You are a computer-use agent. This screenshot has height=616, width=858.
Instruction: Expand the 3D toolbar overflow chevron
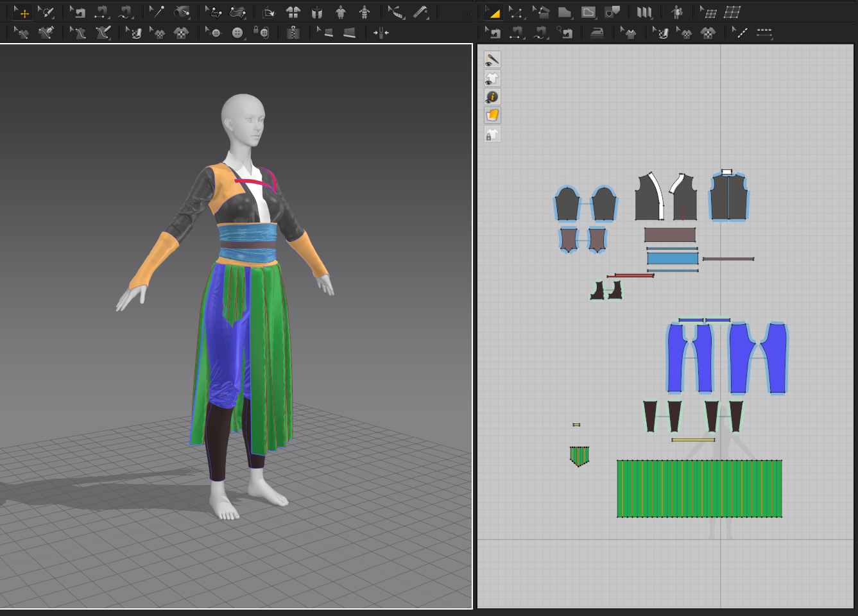point(468,13)
